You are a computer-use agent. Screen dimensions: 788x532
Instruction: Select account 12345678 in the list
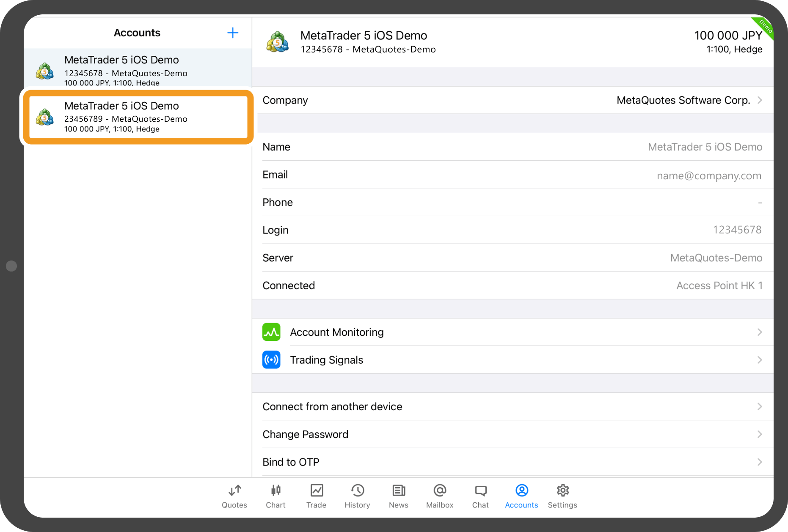click(138, 70)
